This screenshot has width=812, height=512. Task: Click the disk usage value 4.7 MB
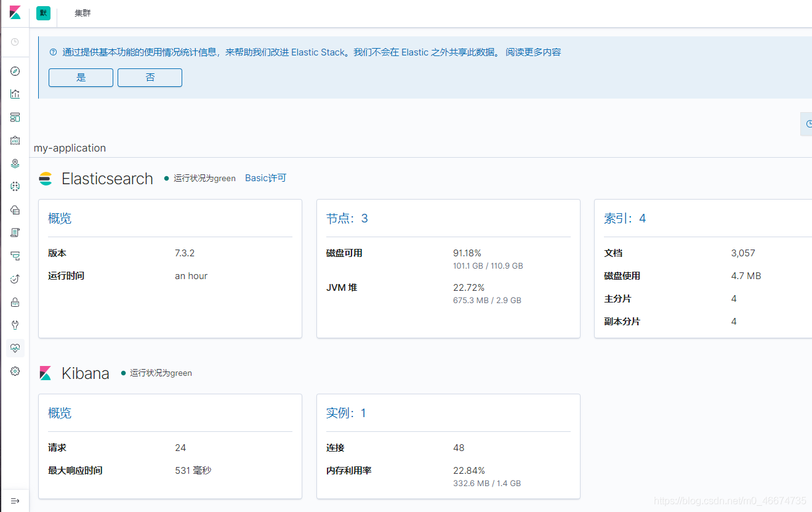746,276
